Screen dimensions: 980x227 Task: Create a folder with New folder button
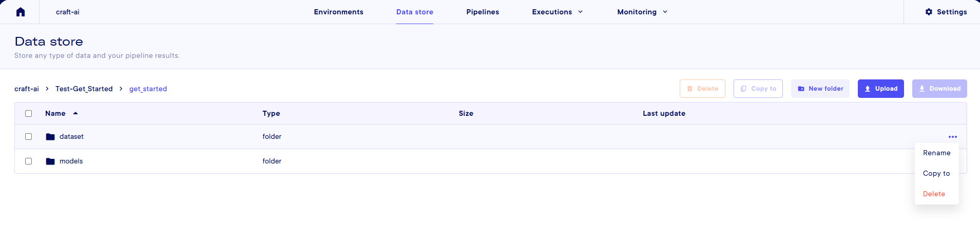(820, 89)
